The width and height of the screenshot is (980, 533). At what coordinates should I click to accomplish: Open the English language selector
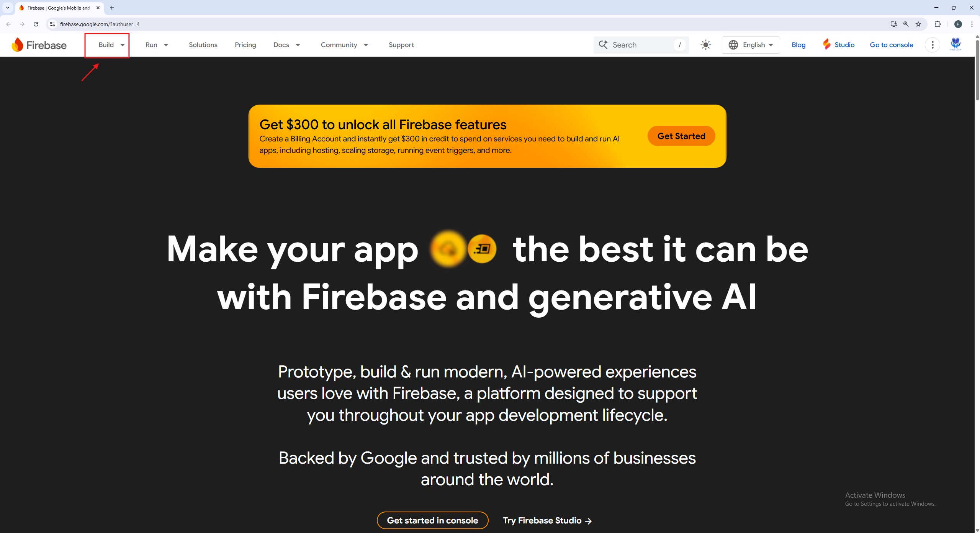[x=750, y=45]
